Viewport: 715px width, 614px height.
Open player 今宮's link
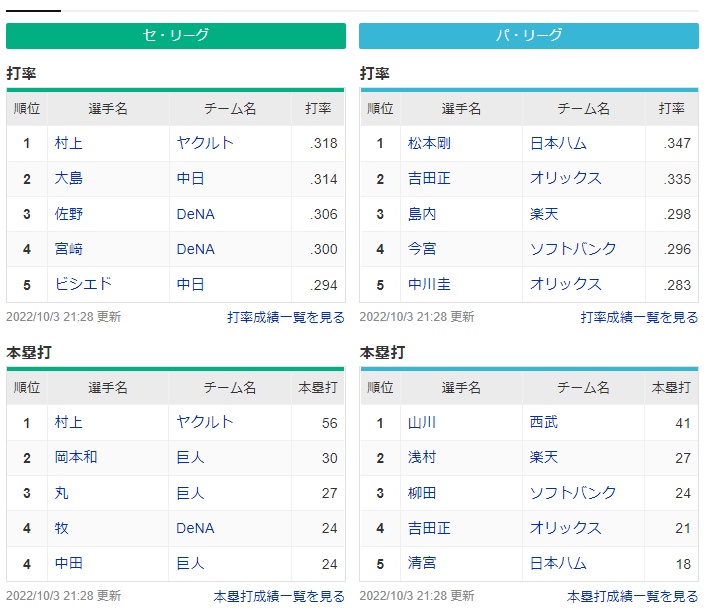click(x=422, y=249)
